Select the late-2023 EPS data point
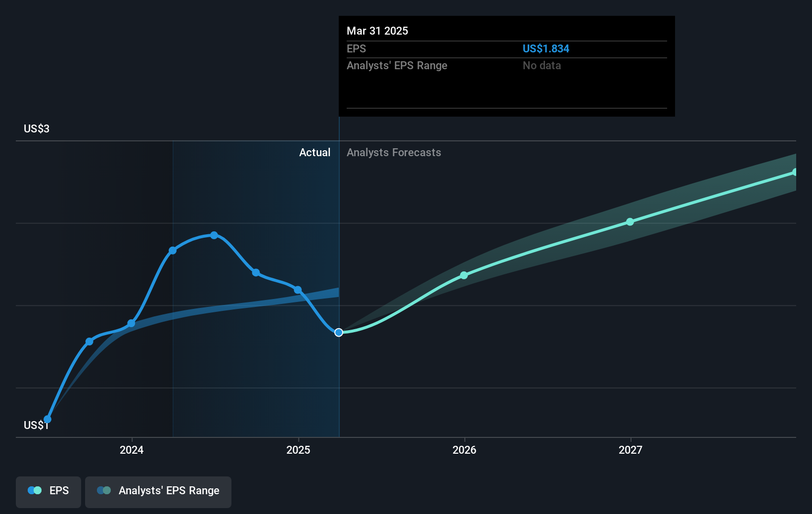Screen dimensions: 812x514 click(90, 342)
